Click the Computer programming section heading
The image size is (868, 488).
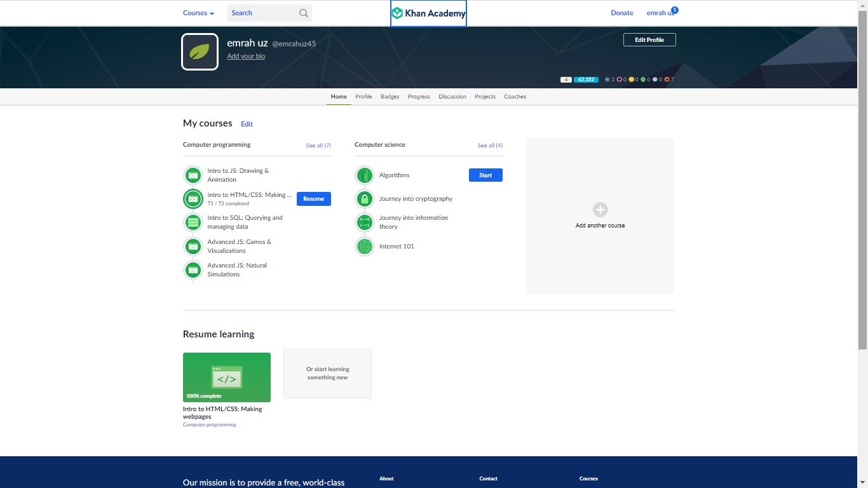(217, 145)
